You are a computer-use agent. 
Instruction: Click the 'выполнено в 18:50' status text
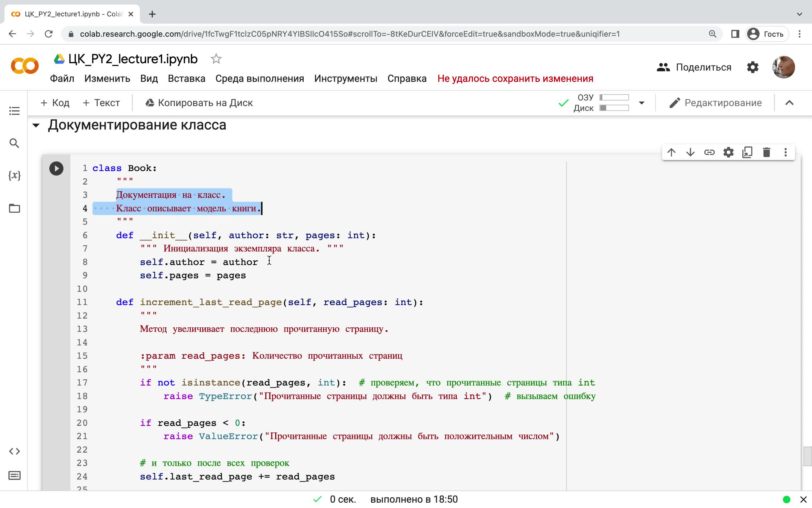pyautogui.click(x=414, y=500)
